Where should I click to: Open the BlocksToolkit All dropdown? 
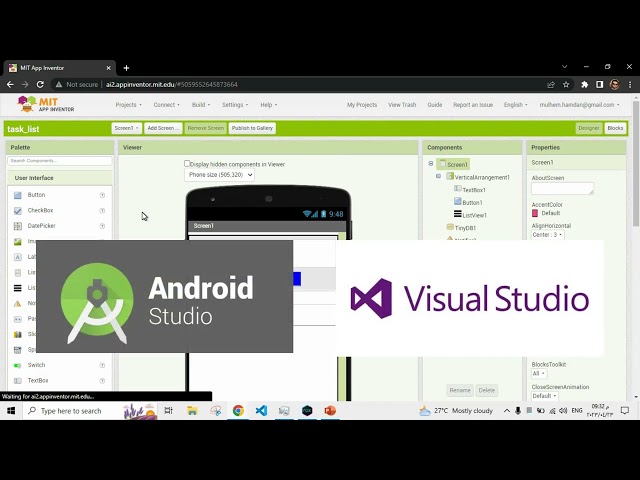point(539,373)
